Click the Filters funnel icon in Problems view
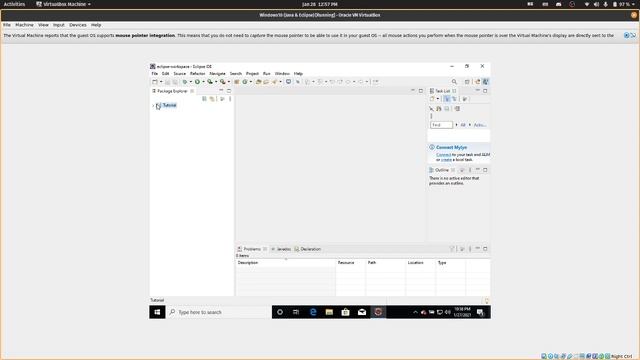This screenshot has height=360, width=640. tap(452, 249)
